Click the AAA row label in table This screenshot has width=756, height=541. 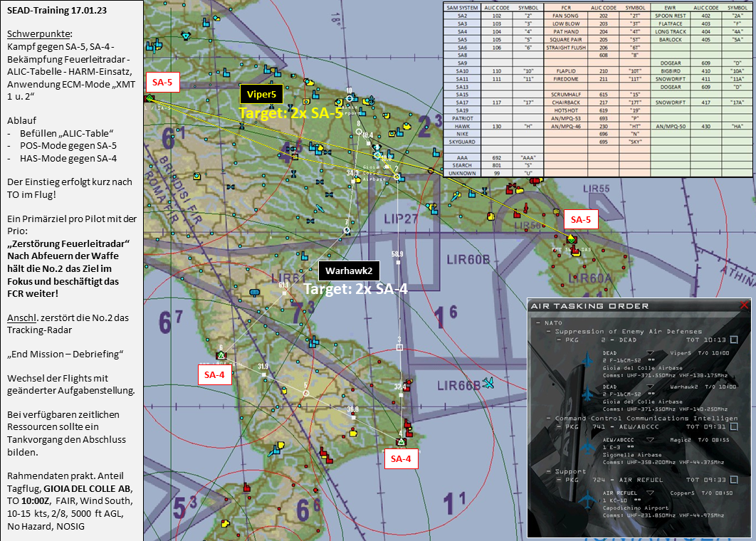pyautogui.click(x=462, y=157)
